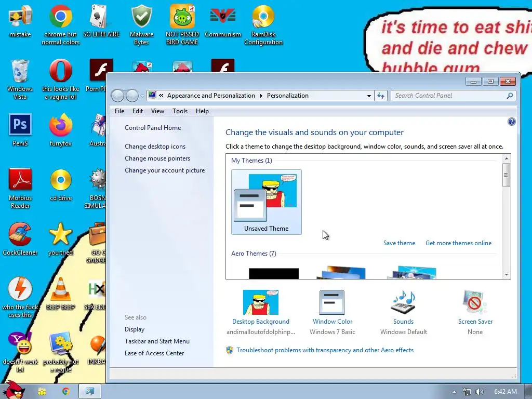
Task: Open 'chrome but normal colors' desktop icon
Action: click(60, 25)
